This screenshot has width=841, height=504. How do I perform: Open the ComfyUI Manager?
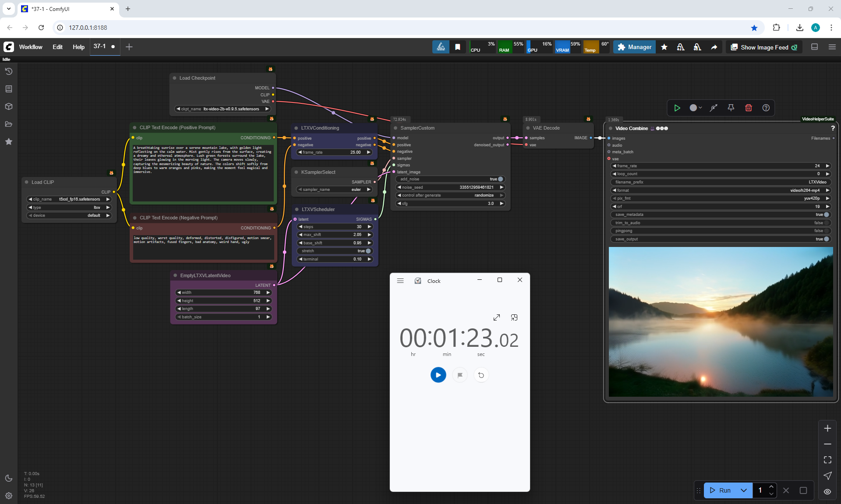[x=634, y=47]
